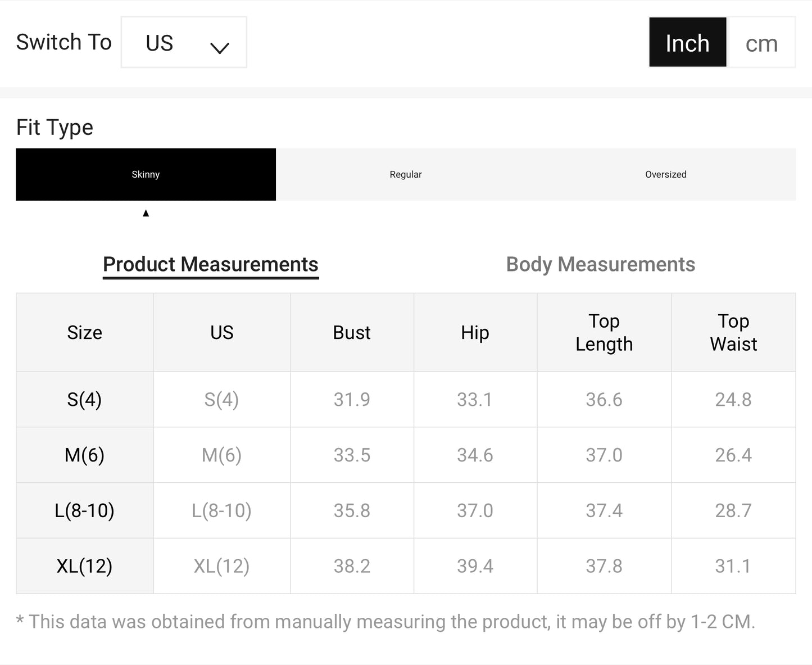Screen dimensions: 812x665
Task: Click the XL(12) bust value 38.2
Action: click(352, 566)
